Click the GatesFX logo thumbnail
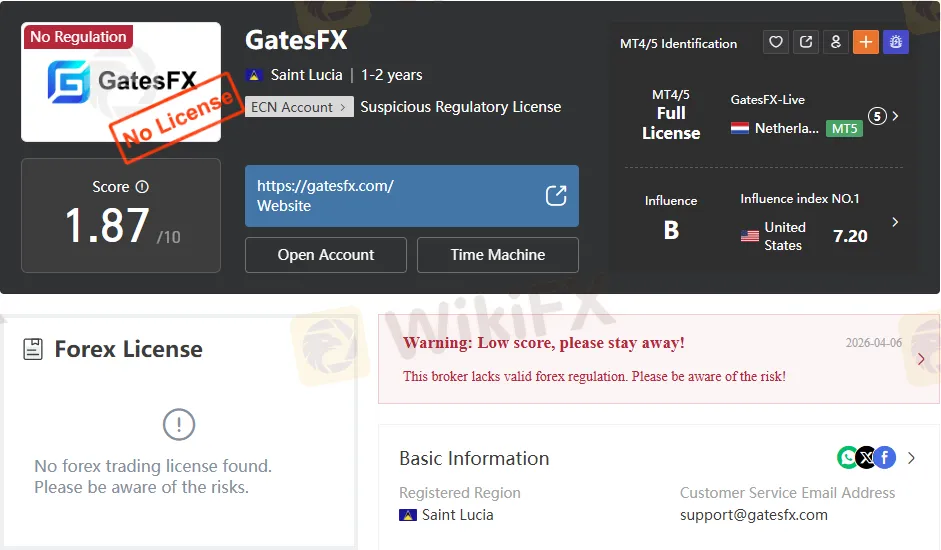The height and width of the screenshot is (550, 941). point(121,82)
